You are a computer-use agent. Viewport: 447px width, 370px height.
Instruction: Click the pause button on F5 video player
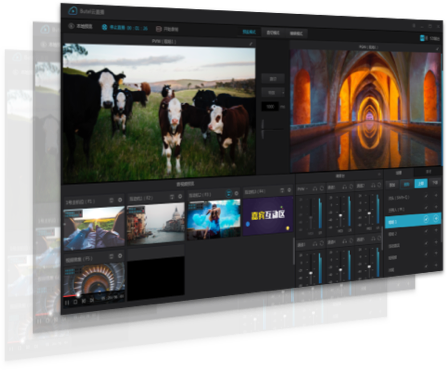[67, 302]
